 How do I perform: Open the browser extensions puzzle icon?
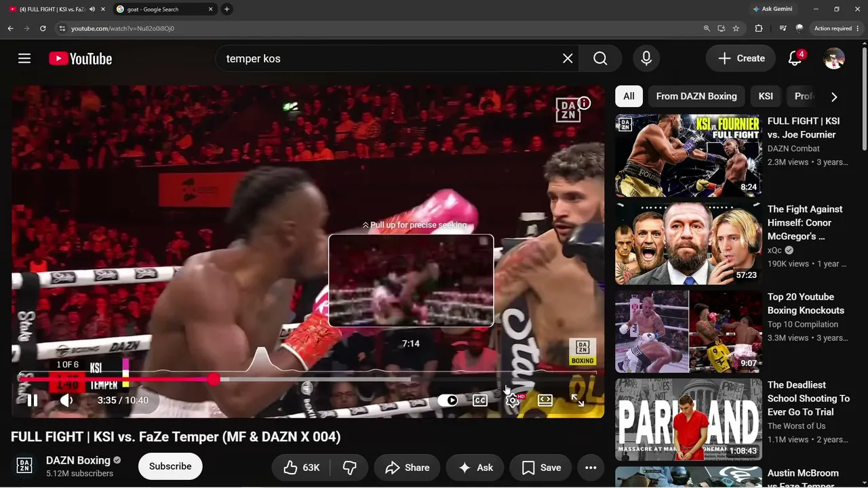759,28
